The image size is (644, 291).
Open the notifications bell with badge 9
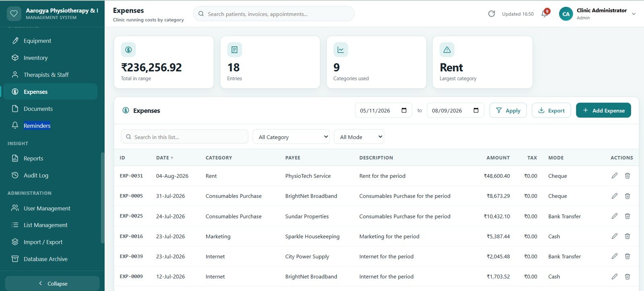coord(545,14)
